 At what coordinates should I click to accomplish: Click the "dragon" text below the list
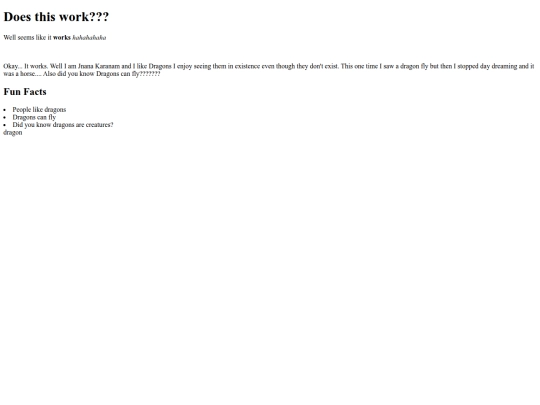point(13,133)
